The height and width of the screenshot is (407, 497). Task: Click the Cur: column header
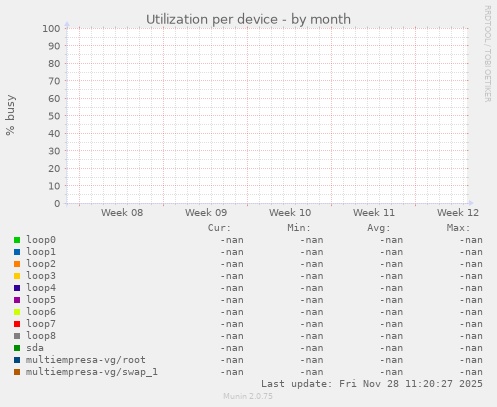[219, 228]
